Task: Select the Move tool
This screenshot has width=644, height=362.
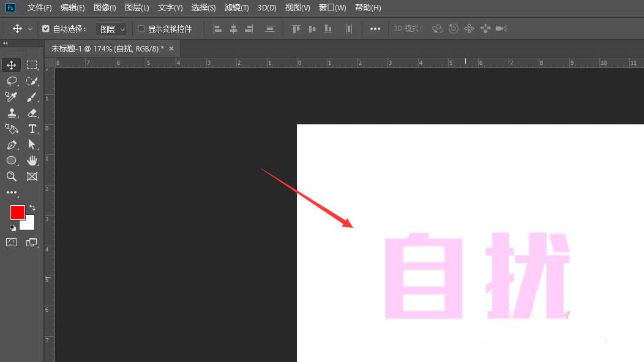Action: (x=12, y=64)
